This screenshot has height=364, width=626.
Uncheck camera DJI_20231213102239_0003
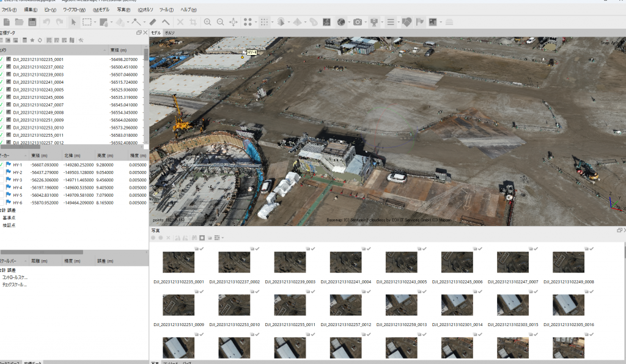pos(2,75)
